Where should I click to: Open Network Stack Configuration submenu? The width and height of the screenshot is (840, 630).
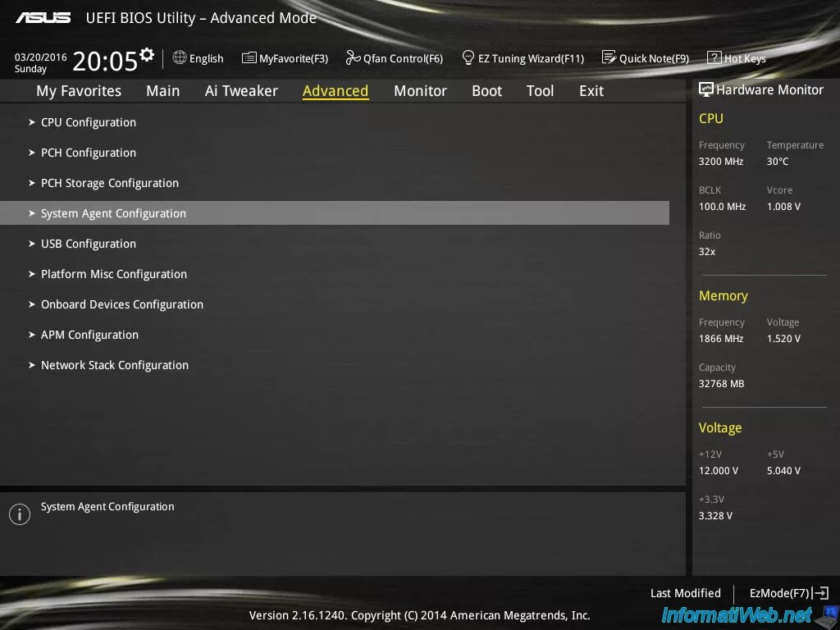click(115, 365)
